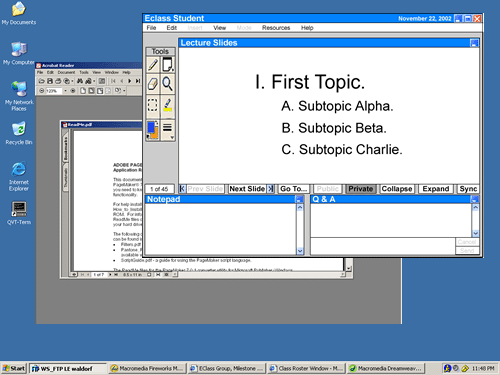
Task: Collapse the Notepad panel via its corner icon
Action: 299,199
